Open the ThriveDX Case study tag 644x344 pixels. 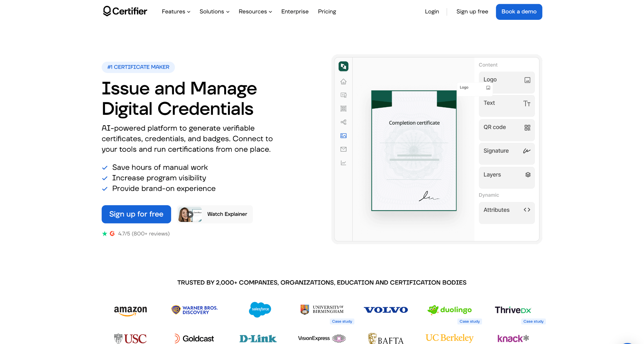533,321
